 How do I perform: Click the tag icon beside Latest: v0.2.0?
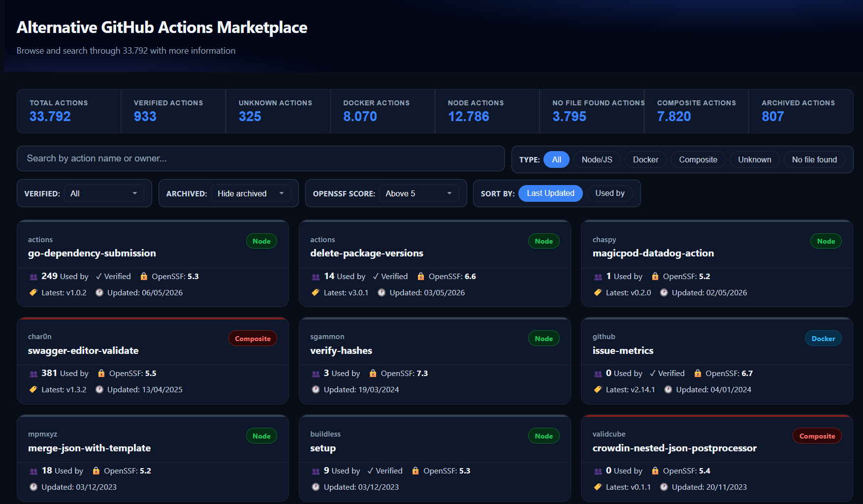tap(598, 293)
